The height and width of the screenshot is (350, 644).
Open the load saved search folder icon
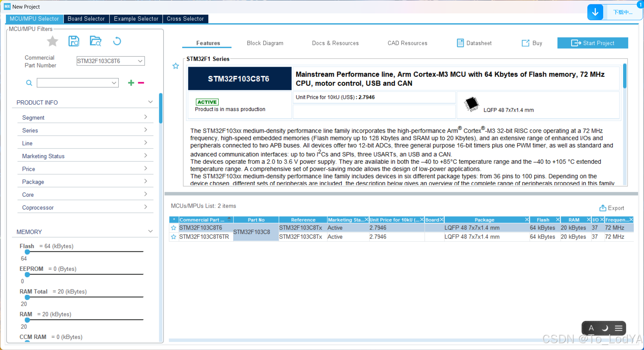[x=95, y=41]
